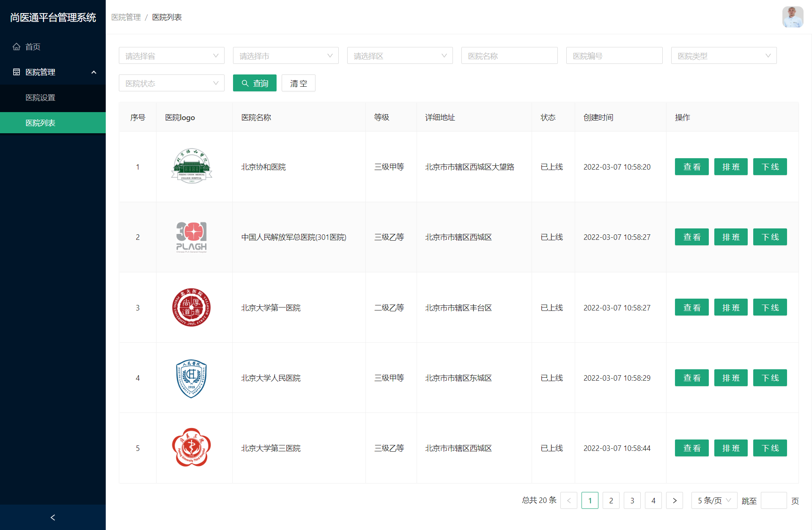
Task: Click 医院管理 breadcrumb link
Action: (x=126, y=17)
